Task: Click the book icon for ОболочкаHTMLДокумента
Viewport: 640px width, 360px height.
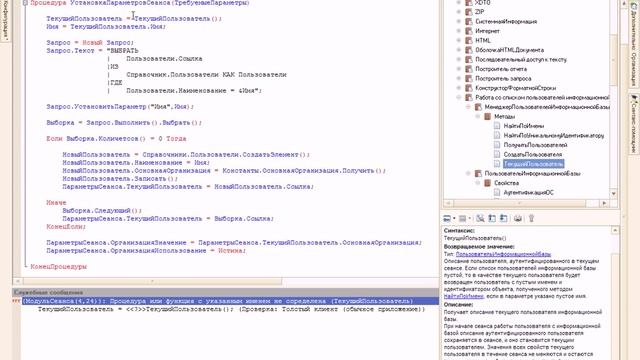Action: (469, 50)
